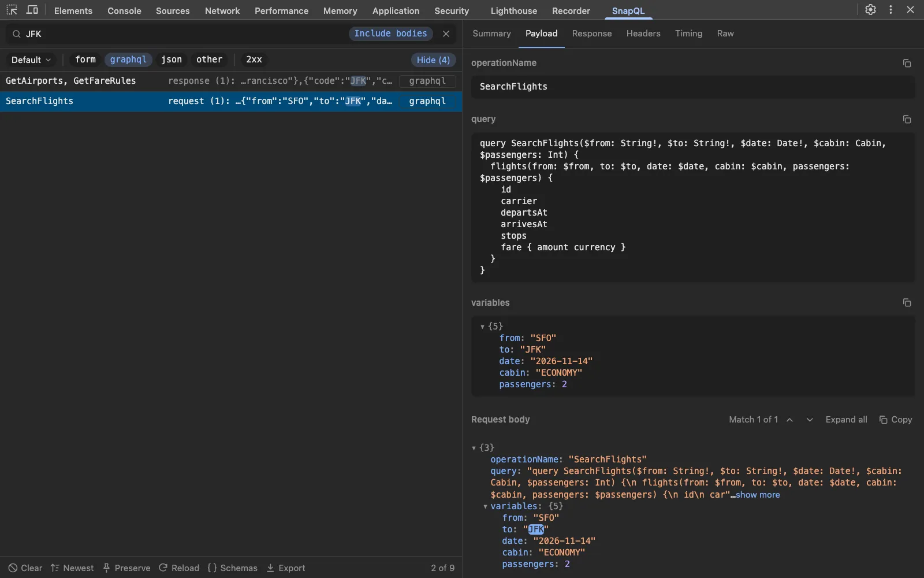Select the GetAirports, GetFareRules request row
Viewport: 924px width, 578px height.
(x=231, y=81)
